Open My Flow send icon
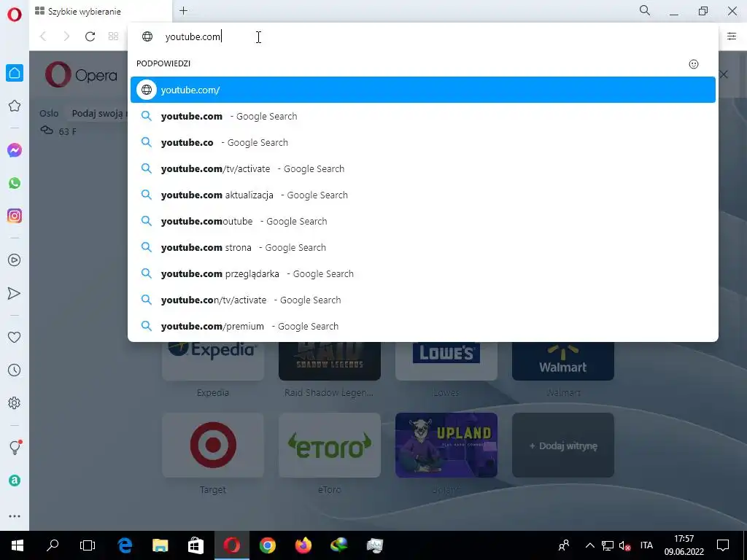This screenshot has width=747, height=560. [x=15, y=293]
